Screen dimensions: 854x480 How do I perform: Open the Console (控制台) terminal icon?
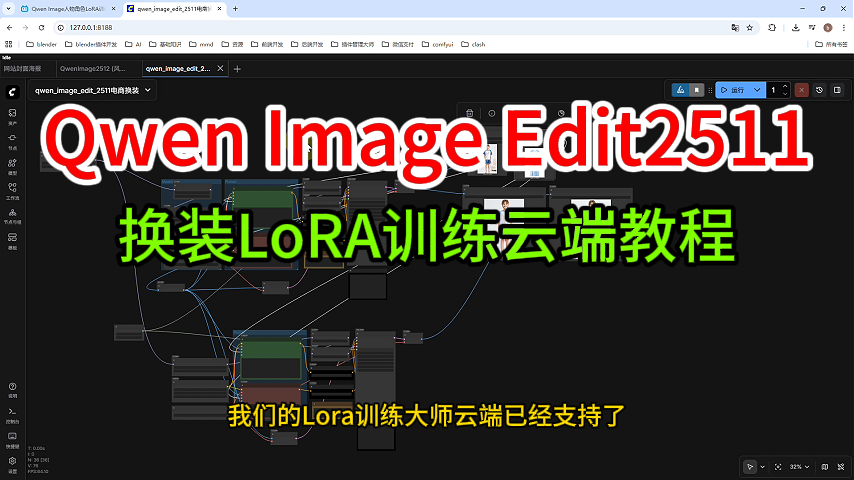click(x=12, y=415)
